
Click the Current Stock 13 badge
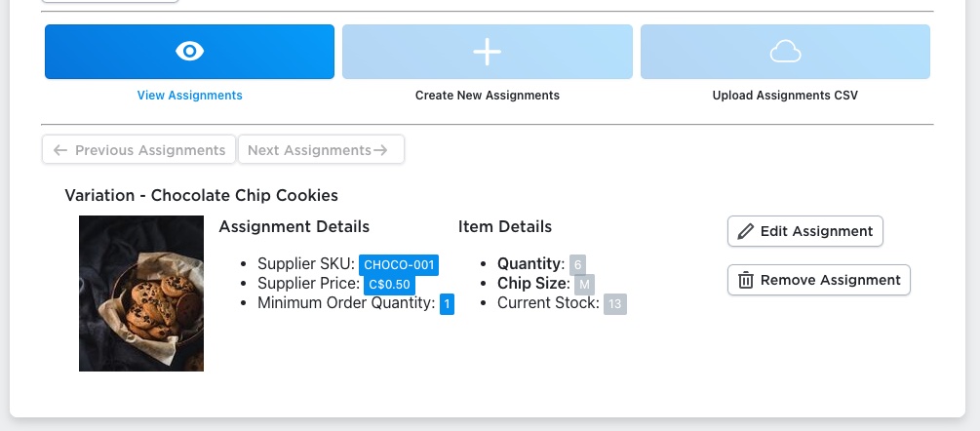[615, 304]
